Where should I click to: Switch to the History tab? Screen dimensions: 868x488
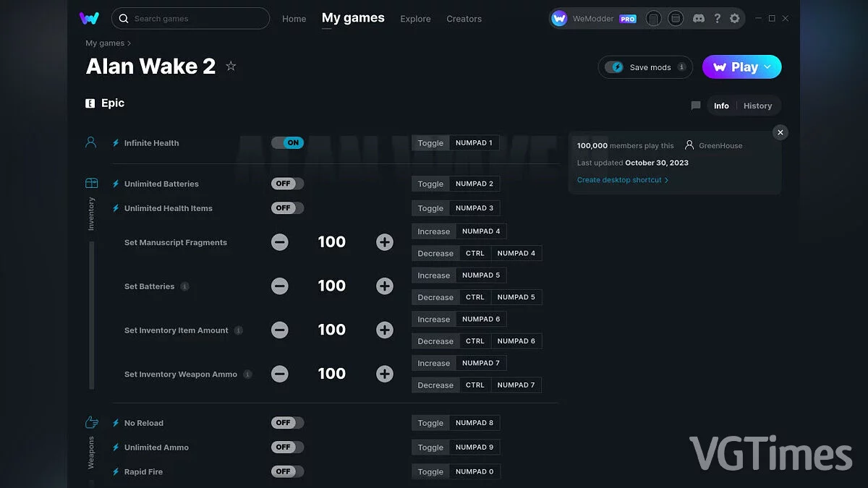click(757, 106)
